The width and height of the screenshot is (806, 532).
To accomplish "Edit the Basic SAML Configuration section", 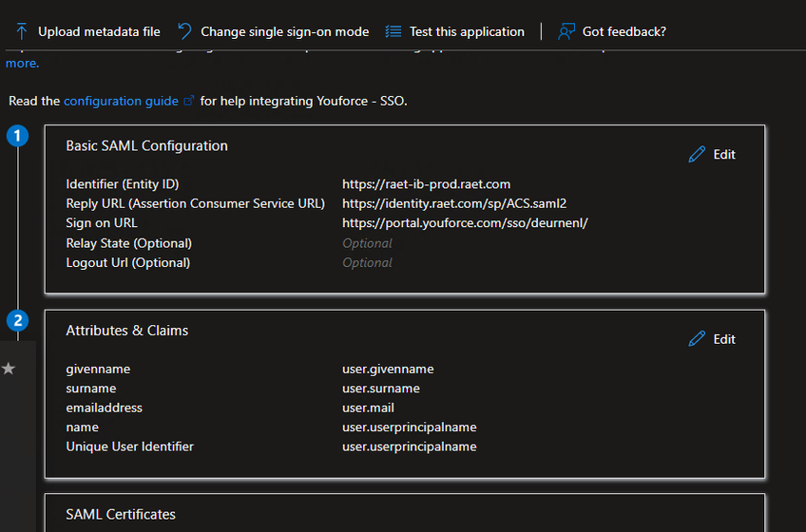I will point(723,154).
